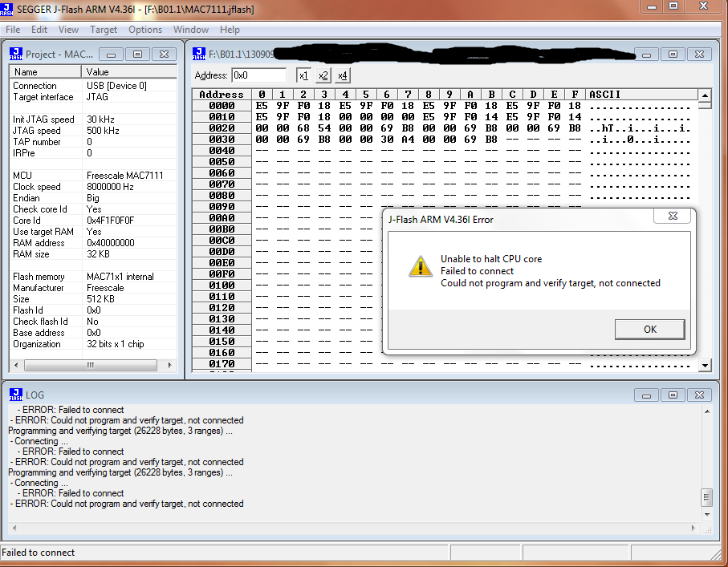Click hex view scroll up arrow
728x567 pixels.
pos(705,95)
